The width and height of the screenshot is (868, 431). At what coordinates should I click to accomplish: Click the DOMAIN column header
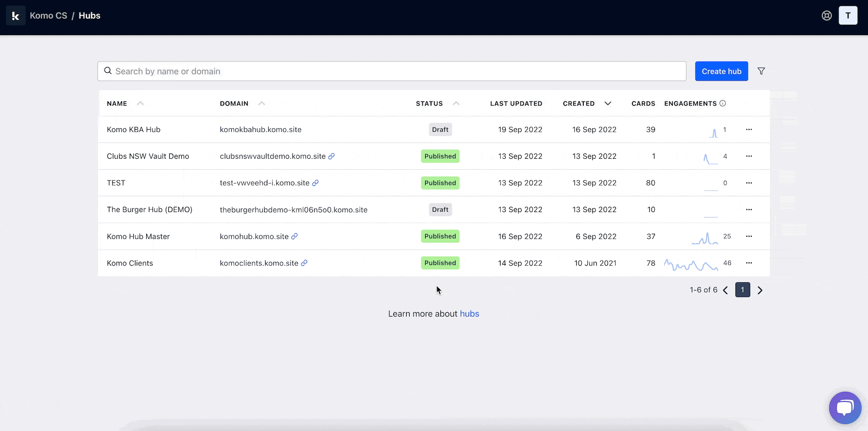point(234,104)
